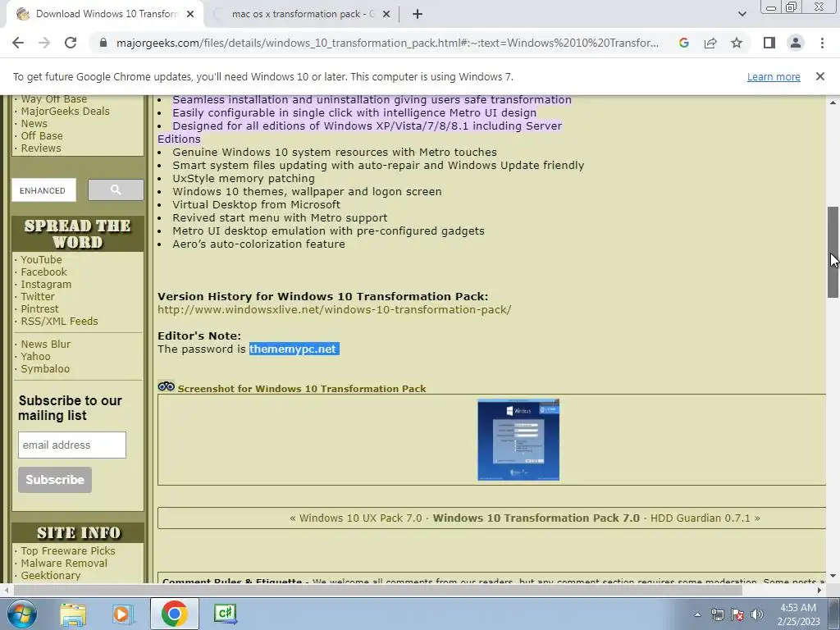Open the Reviews sidebar link
The image size is (840, 630).
[x=41, y=148]
